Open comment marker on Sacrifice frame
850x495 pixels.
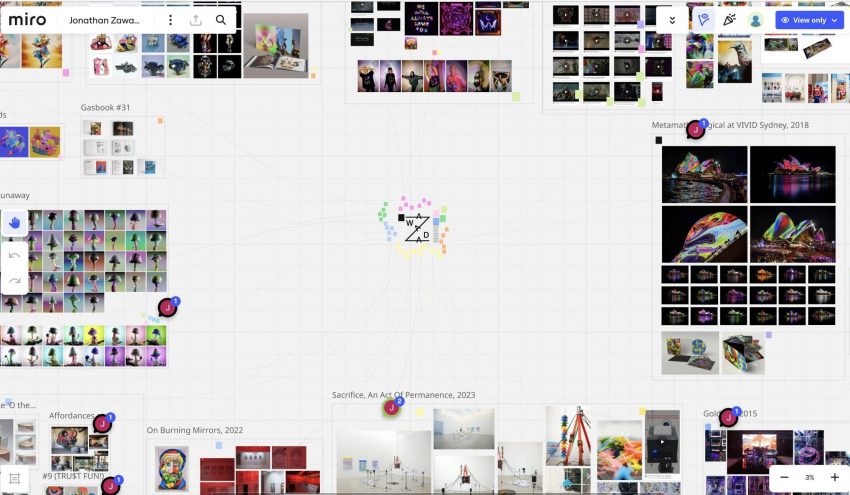[391, 407]
